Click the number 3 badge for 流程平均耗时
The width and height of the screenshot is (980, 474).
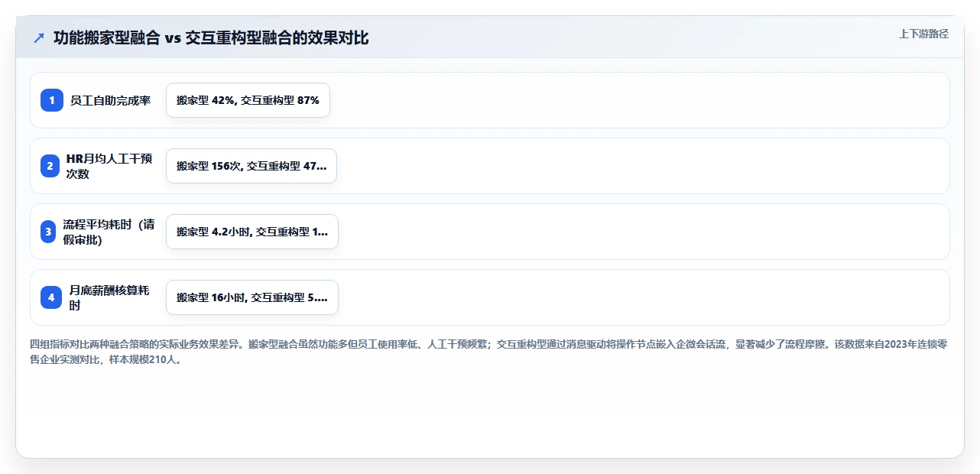(x=47, y=232)
